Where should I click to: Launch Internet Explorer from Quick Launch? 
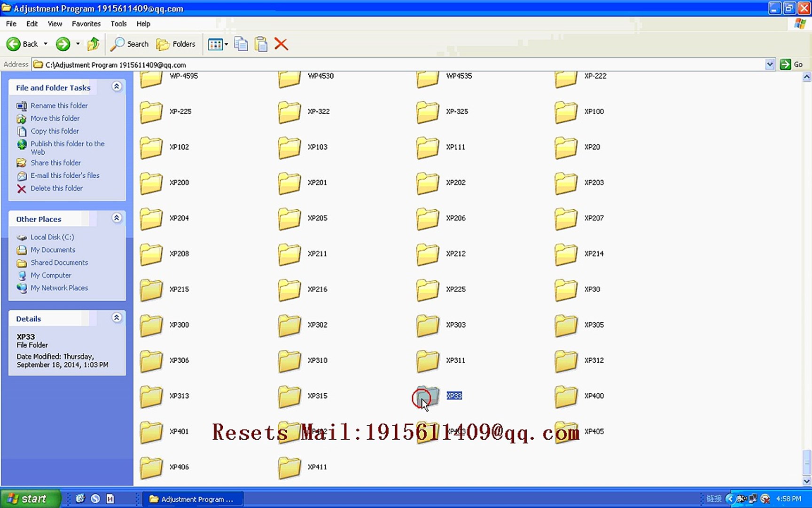point(80,499)
